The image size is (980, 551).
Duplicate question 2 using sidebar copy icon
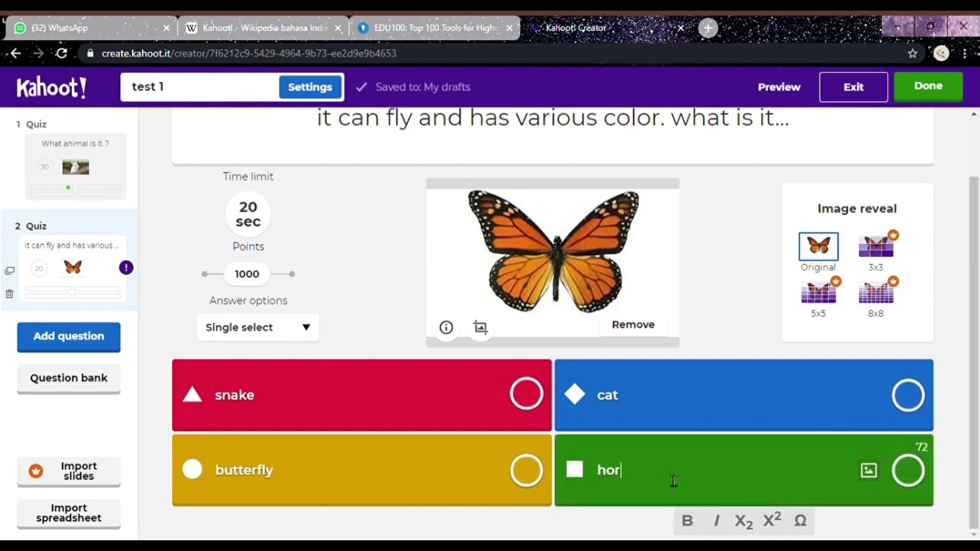point(9,271)
